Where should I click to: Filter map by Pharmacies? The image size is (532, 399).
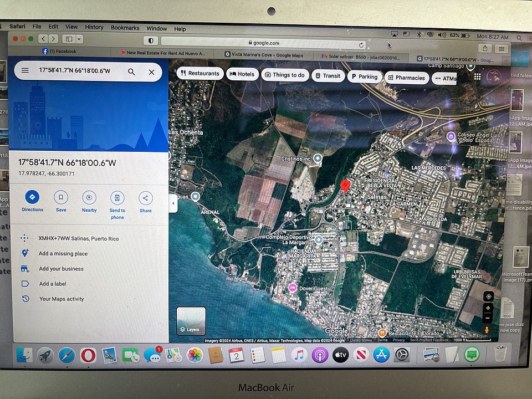[x=406, y=78]
